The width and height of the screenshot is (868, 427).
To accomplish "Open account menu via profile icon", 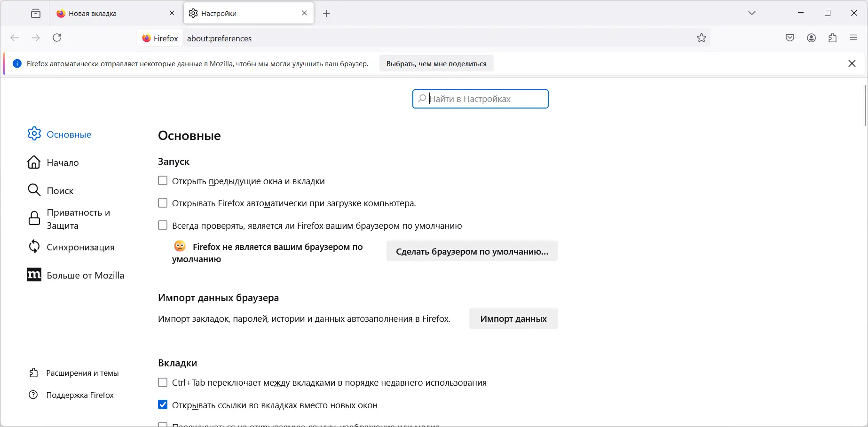I will coord(811,38).
